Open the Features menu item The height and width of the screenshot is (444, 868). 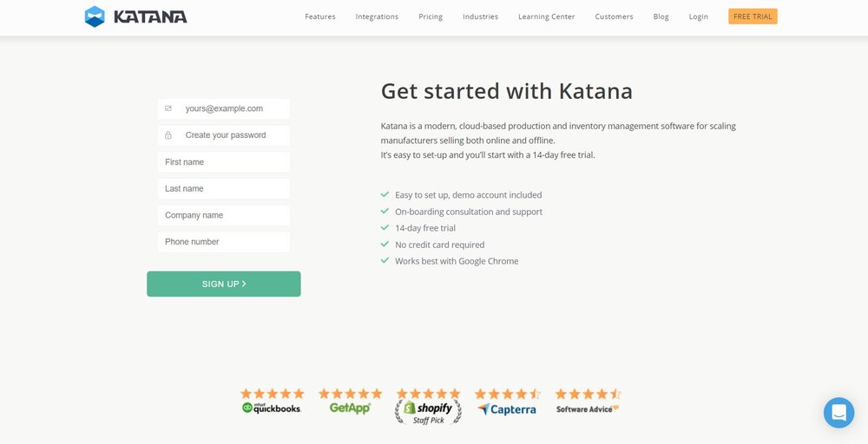pos(320,16)
